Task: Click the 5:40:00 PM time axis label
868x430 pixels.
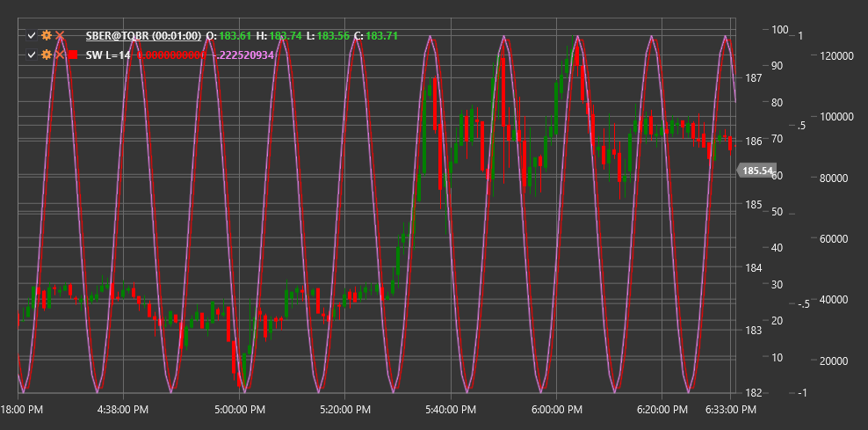Action: [451, 410]
